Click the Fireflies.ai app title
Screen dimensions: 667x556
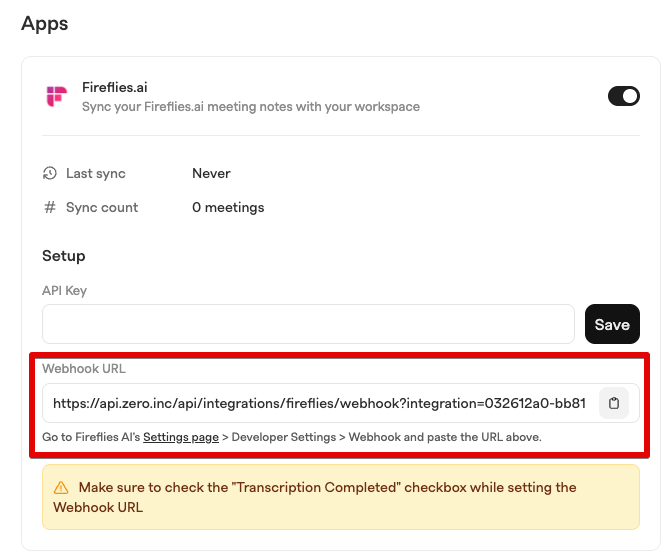pos(114,87)
